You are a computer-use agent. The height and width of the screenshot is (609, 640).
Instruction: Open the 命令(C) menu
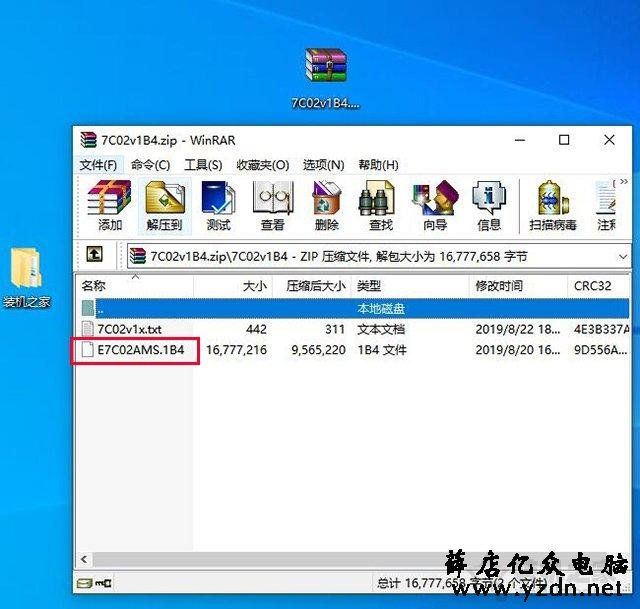pos(150,165)
